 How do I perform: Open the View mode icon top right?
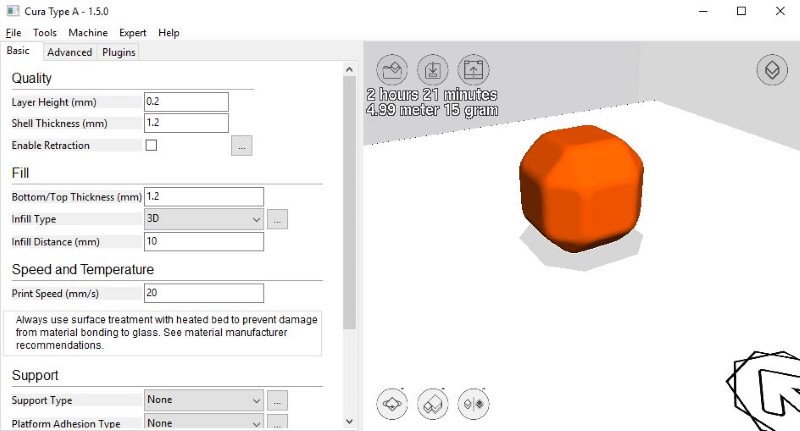pos(772,69)
